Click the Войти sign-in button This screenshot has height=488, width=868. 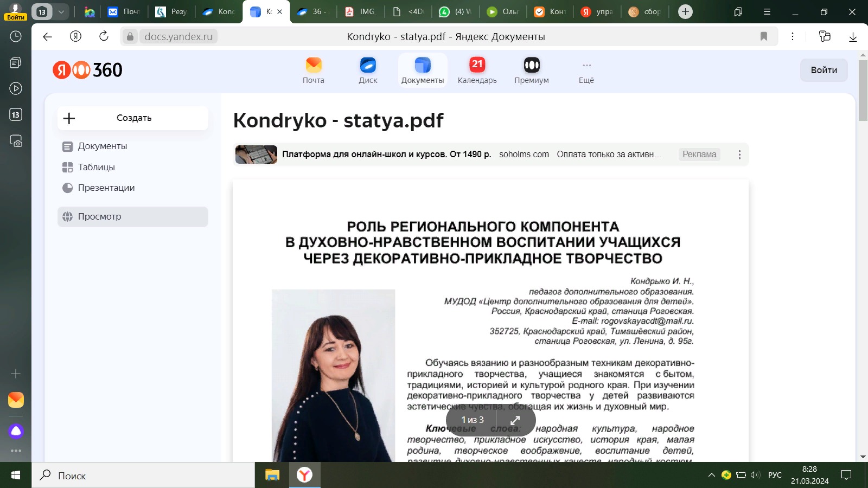[824, 70]
